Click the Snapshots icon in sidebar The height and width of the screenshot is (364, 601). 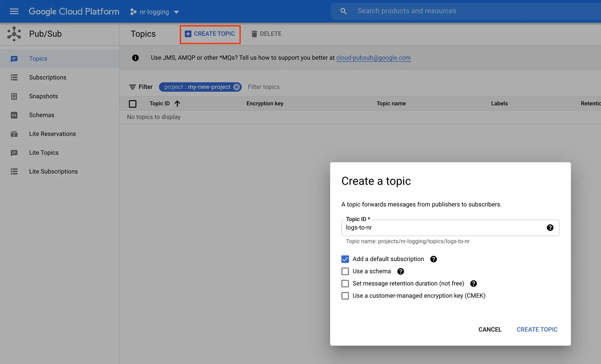(x=14, y=96)
